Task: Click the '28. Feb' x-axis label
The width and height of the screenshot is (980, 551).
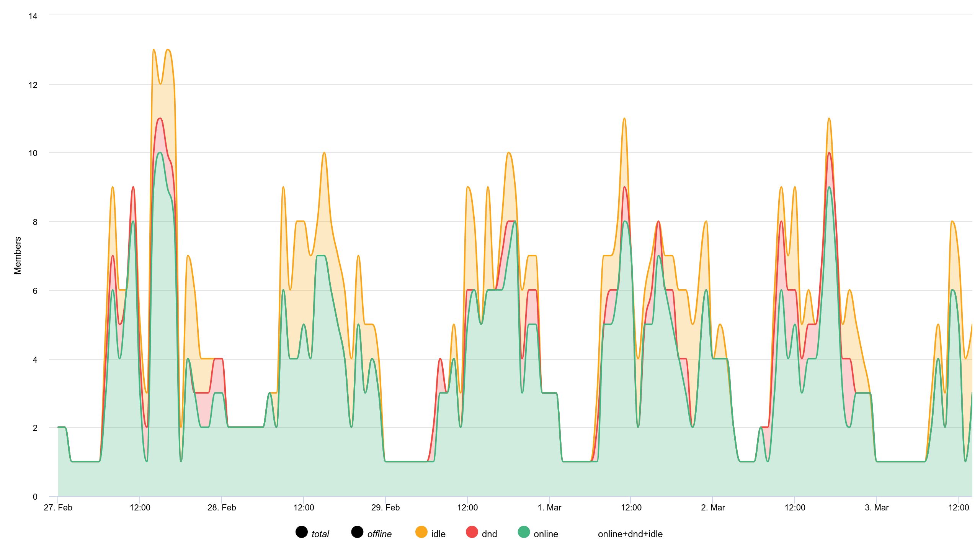Action: point(222,508)
